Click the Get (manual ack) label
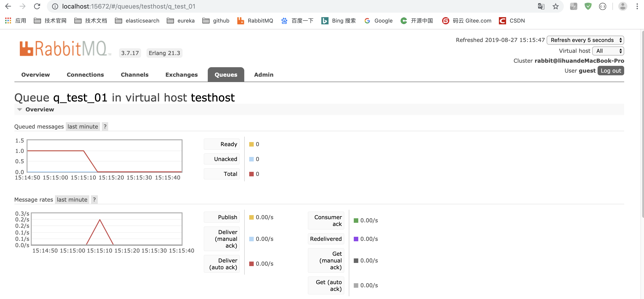Image resolution: width=644 pixels, height=299 pixels. pyautogui.click(x=326, y=260)
